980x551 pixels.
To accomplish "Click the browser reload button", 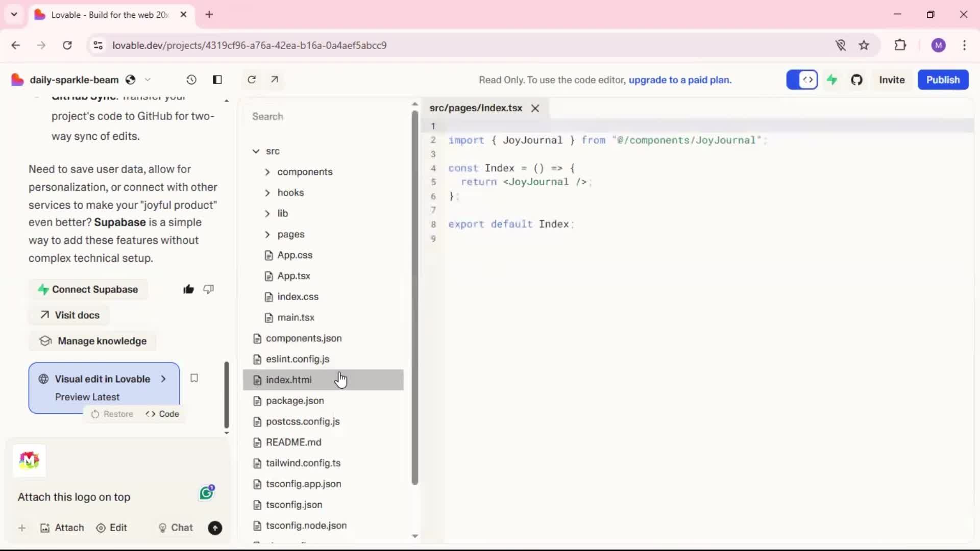I will click(67, 45).
